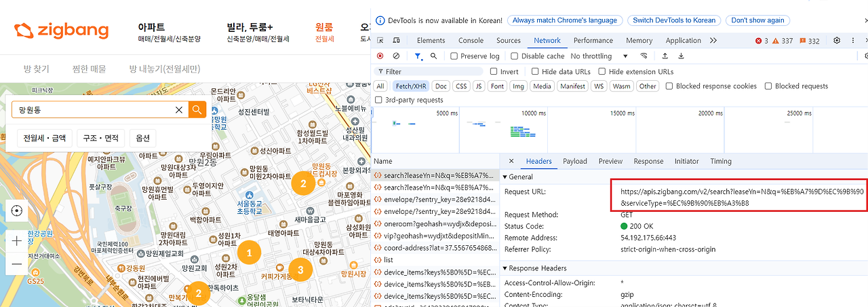
Task: Clear the network log icon
Action: coord(396,56)
